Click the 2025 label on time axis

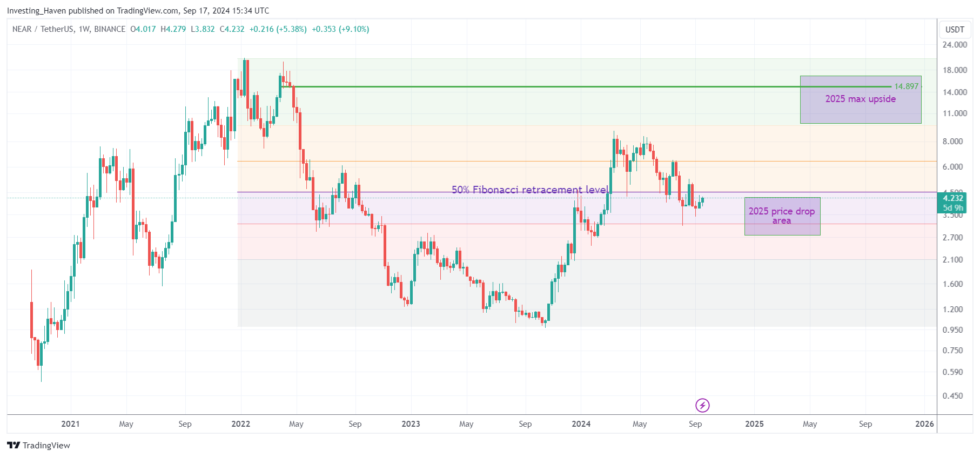click(754, 424)
